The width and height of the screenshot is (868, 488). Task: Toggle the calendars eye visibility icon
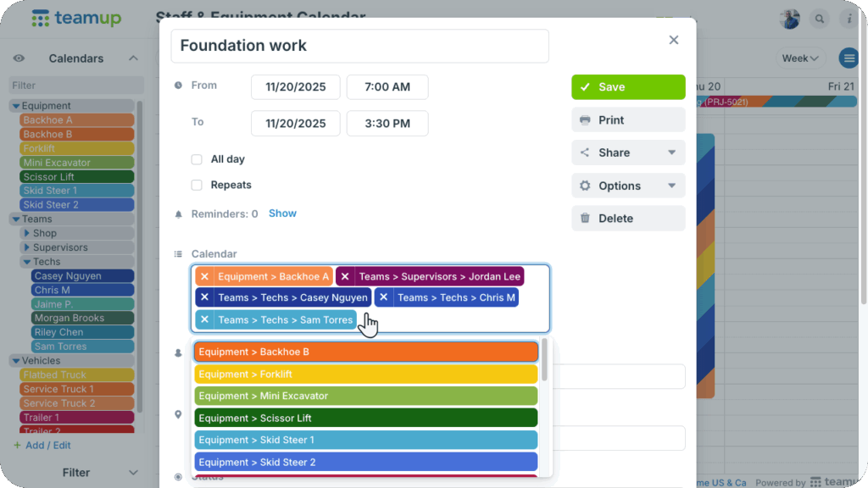[x=19, y=58]
